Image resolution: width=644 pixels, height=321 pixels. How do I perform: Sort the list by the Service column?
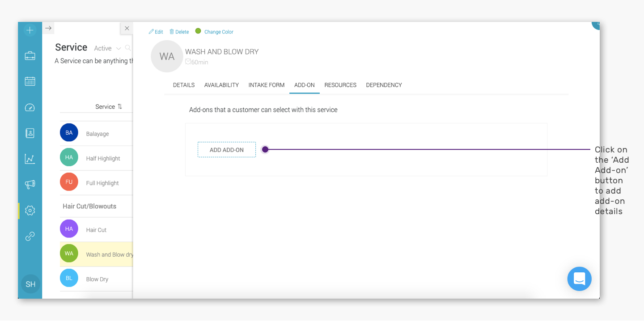click(109, 106)
